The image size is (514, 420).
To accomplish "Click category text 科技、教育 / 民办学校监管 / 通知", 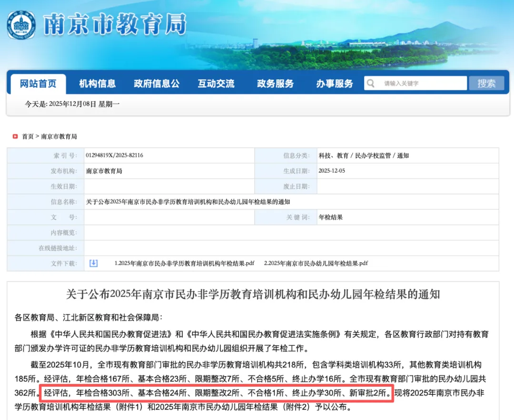I will tap(364, 156).
